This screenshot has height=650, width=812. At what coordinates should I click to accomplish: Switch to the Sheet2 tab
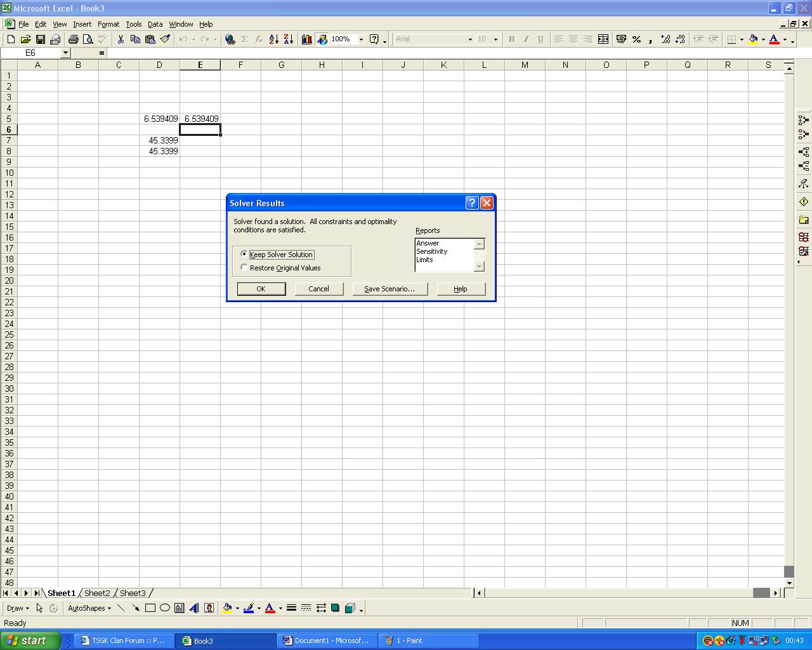pos(97,593)
